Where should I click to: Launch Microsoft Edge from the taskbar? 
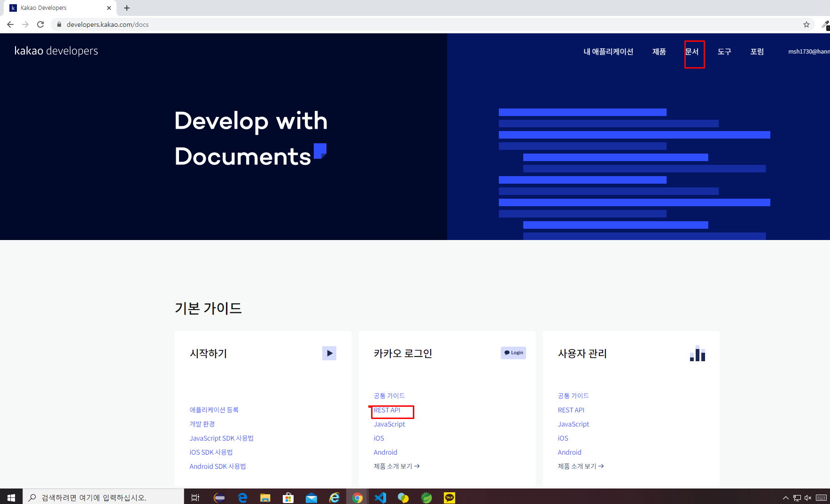point(242,497)
